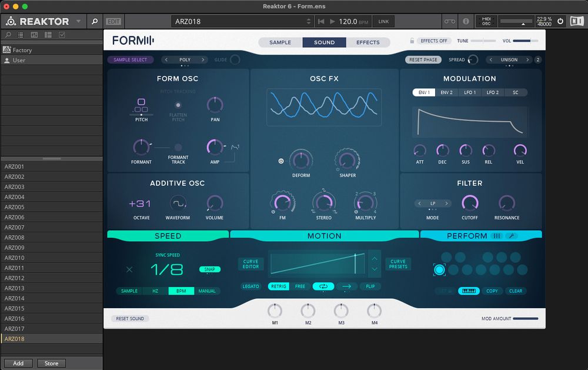Image resolution: width=588 pixels, height=370 pixels.
Task: Open the sidebar layout panels icon
Action: (x=48, y=35)
